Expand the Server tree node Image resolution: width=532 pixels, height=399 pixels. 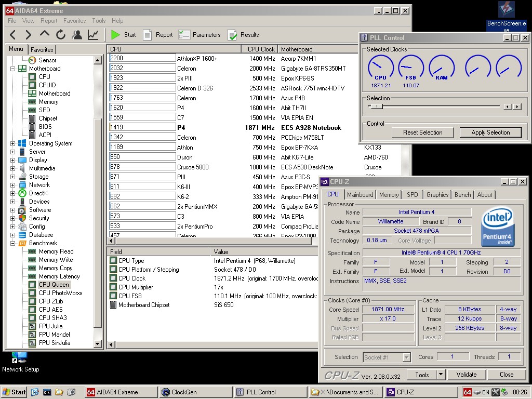click(13, 152)
